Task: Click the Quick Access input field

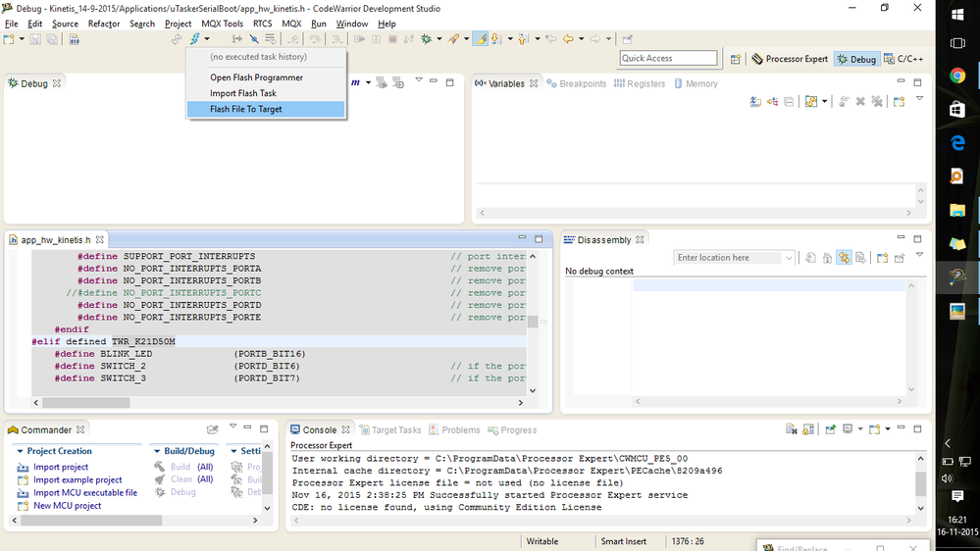Action: click(668, 58)
